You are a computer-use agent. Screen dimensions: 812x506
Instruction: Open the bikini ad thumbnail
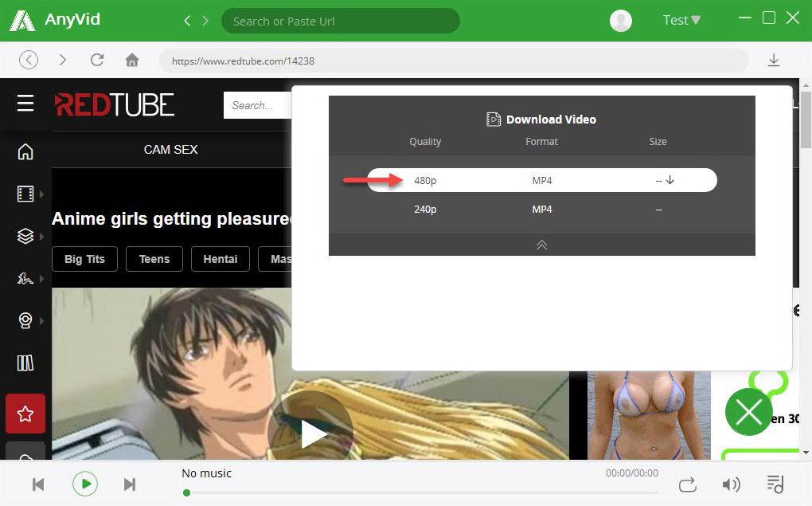coord(649,415)
